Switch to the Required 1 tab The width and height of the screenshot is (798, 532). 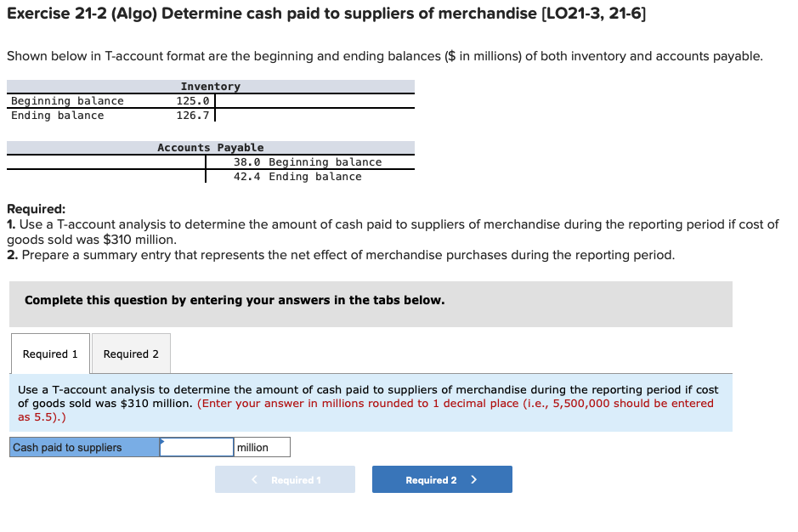tap(49, 354)
